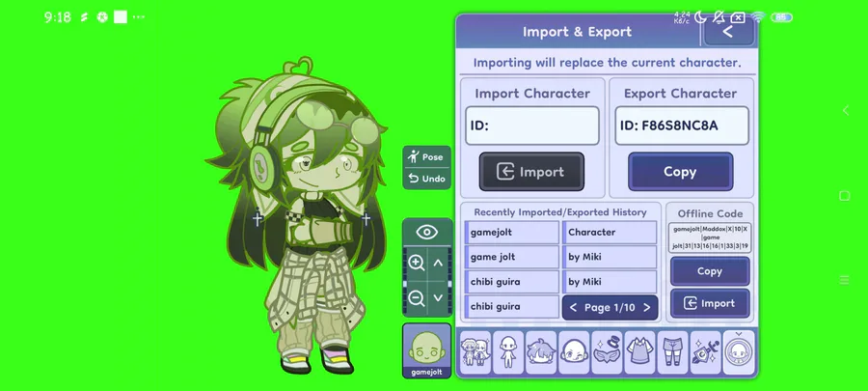Viewport: 868px width, 391px height.
Task: Select the 'Character' history entry
Action: pos(610,232)
